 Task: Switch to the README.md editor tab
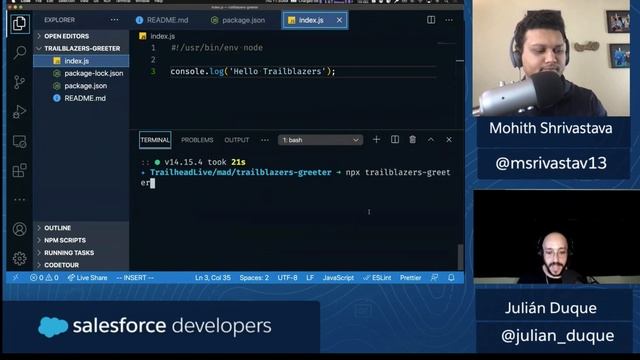(x=162, y=20)
